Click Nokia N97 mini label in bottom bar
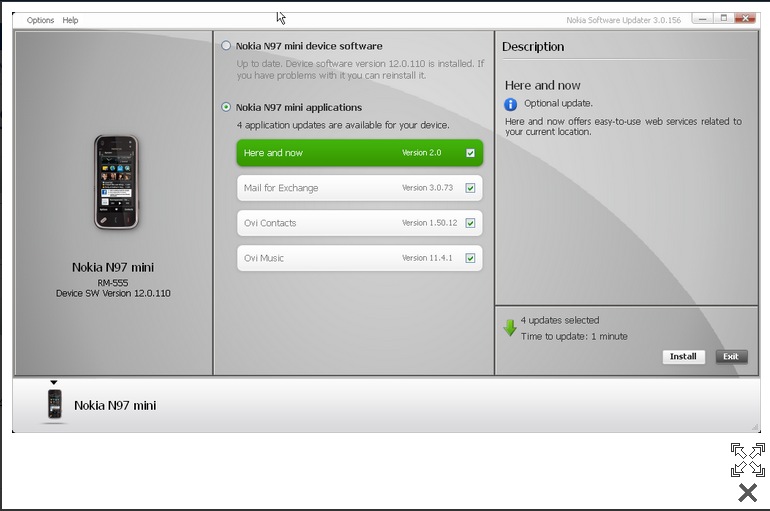The width and height of the screenshot is (770, 511). [x=115, y=405]
